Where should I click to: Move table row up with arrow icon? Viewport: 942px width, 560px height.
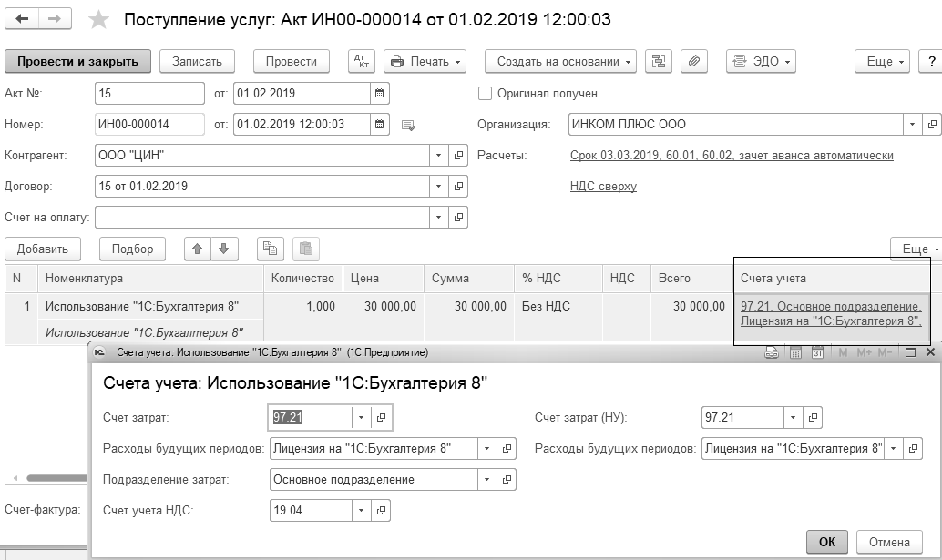click(x=197, y=249)
